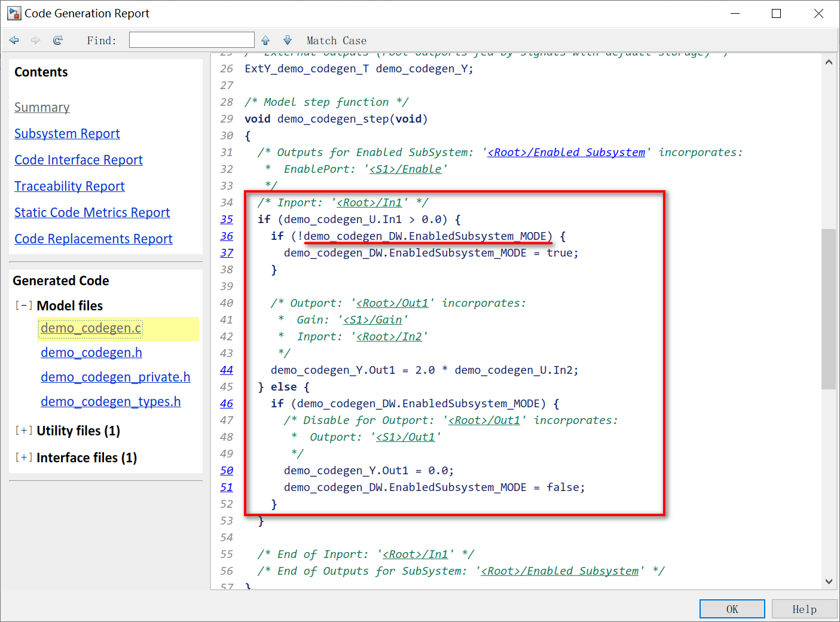Open the Code Replacements Report
The image size is (840, 622).
pos(93,239)
